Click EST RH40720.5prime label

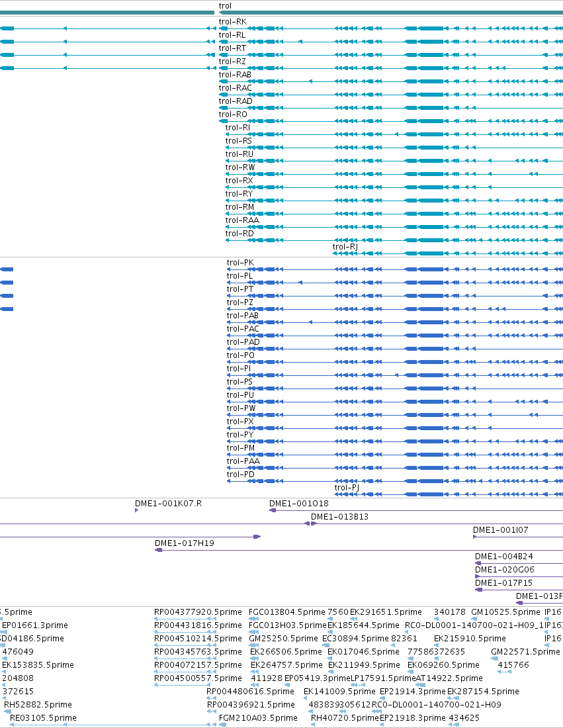pos(345,718)
